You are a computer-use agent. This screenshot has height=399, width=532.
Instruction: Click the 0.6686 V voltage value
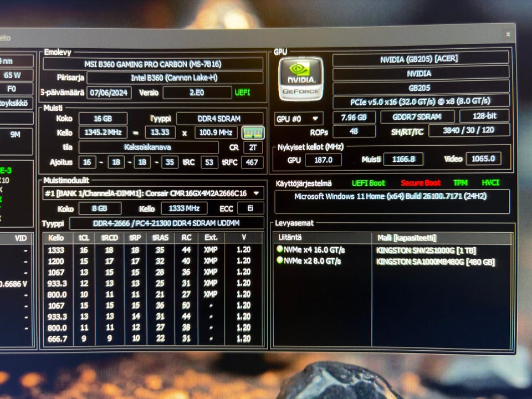click(x=13, y=284)
